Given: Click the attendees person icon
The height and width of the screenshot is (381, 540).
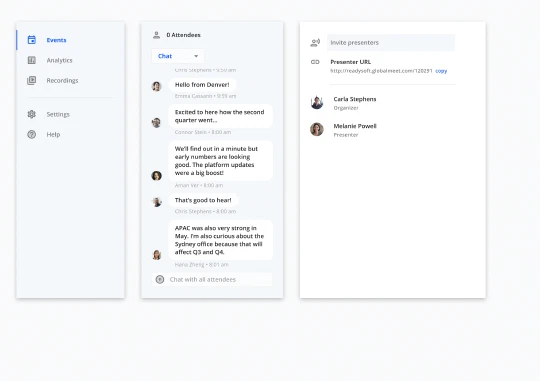Looking at the screenshot, I should coord(156,35).
